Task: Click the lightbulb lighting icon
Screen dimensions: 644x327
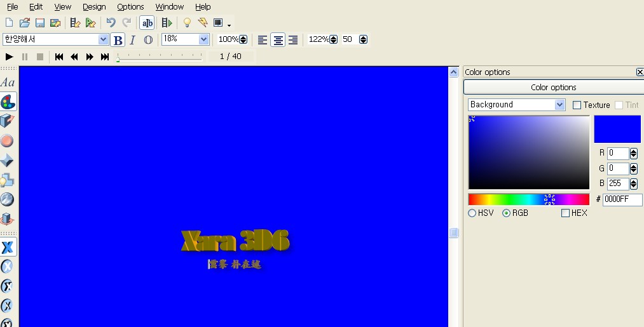Action: [187, 23]
